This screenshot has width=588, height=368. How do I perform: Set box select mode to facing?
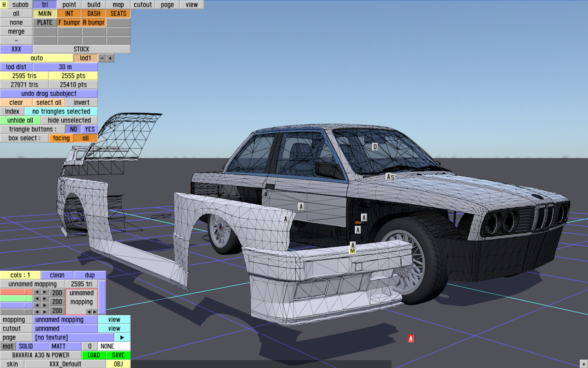(61, 138)
